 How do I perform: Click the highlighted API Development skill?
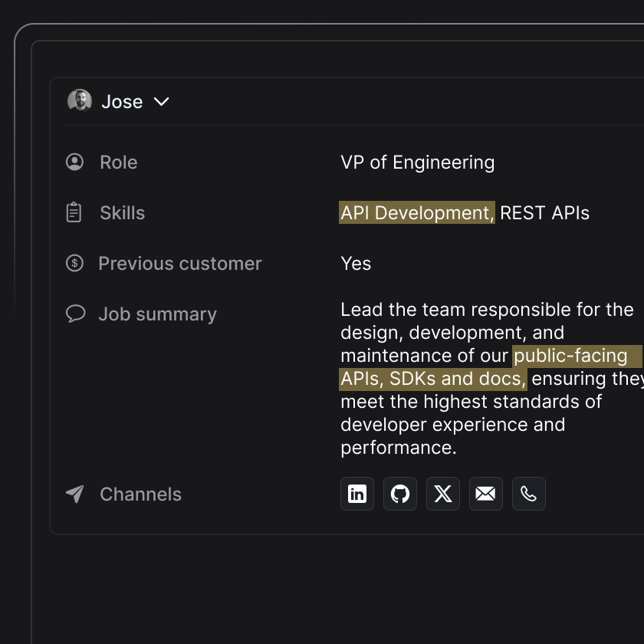point(416,212)
